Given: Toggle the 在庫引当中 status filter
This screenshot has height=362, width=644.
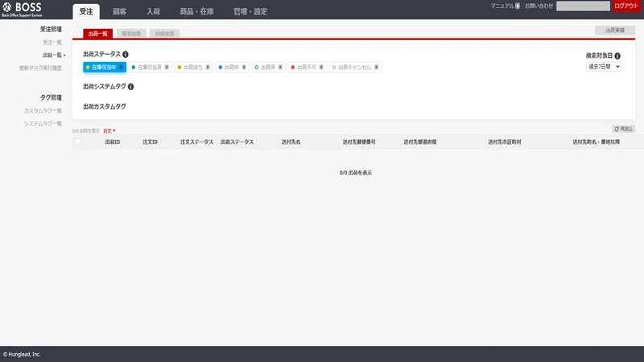Looking at the screenshot, I should pyautogui.click(x=105, y=68).
